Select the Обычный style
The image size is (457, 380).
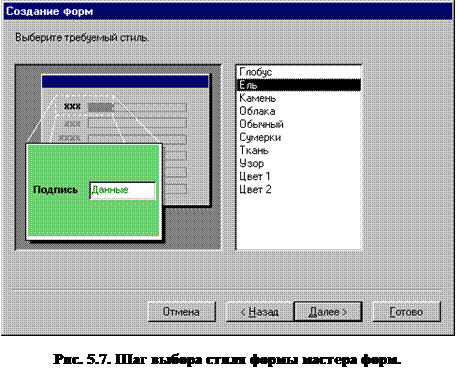(x=298, y=124)
